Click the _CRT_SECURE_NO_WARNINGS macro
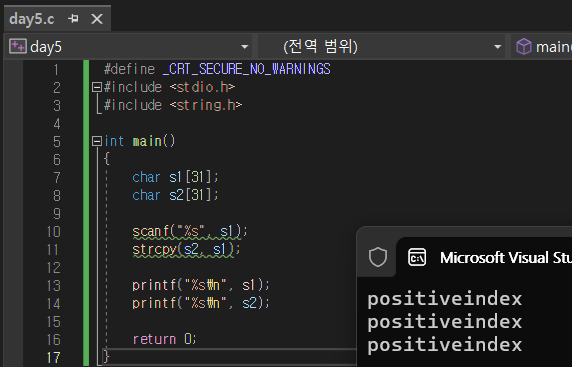The image size is (572, 367). (246, 69)
